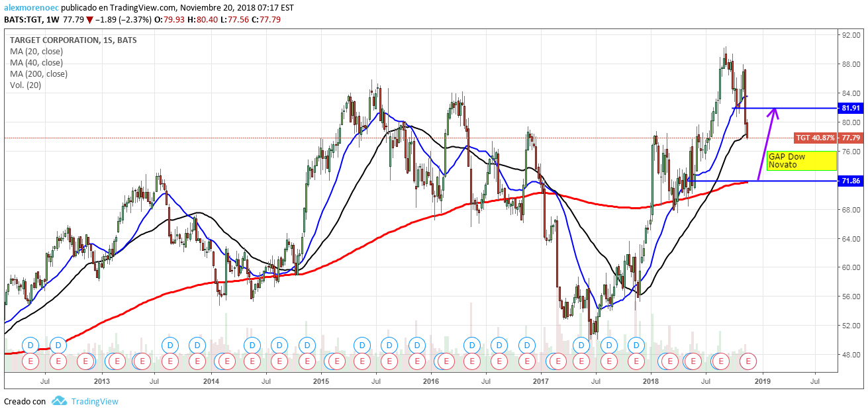The image size is (868, 413).
Task: Click the 52.00 price axis value
Action: coord(850,326)
